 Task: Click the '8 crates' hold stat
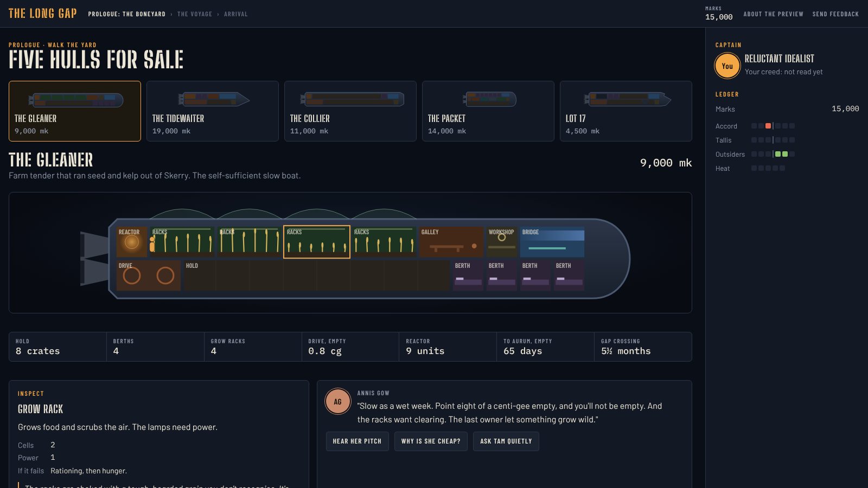click(x=58, y=346)
